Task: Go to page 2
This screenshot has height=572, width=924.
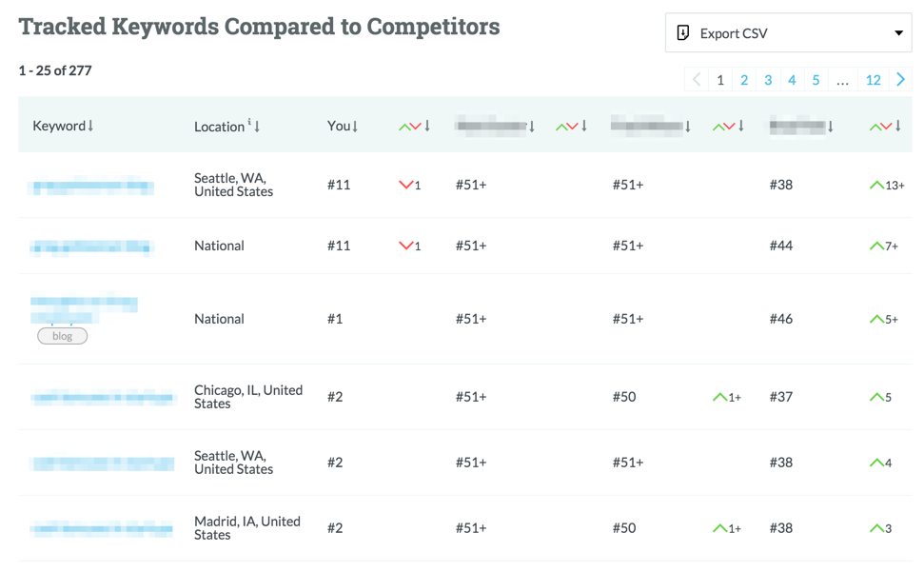Action: pyautogui.click(x=744, y=80)
